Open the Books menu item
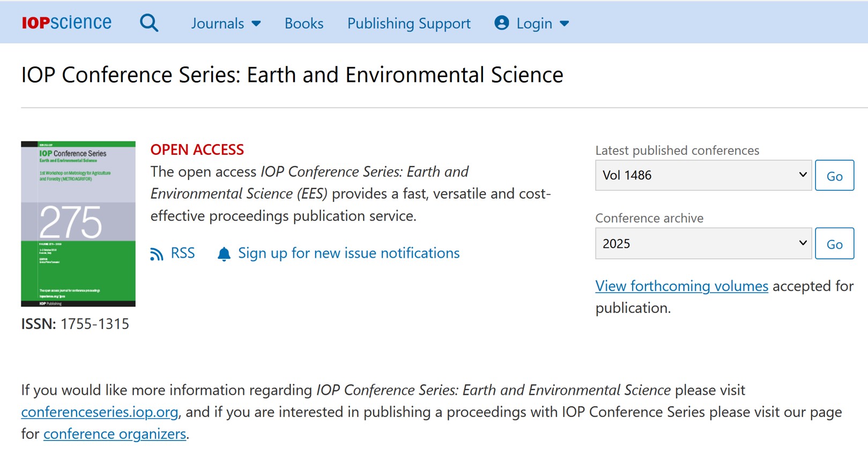Viewport: 868px width, 457px height. 304,24
